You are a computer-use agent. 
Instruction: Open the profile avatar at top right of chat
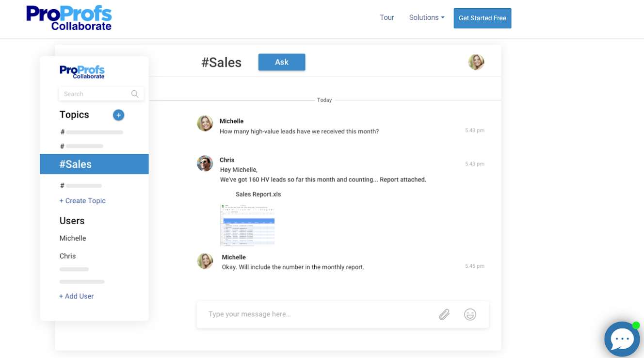476,62
